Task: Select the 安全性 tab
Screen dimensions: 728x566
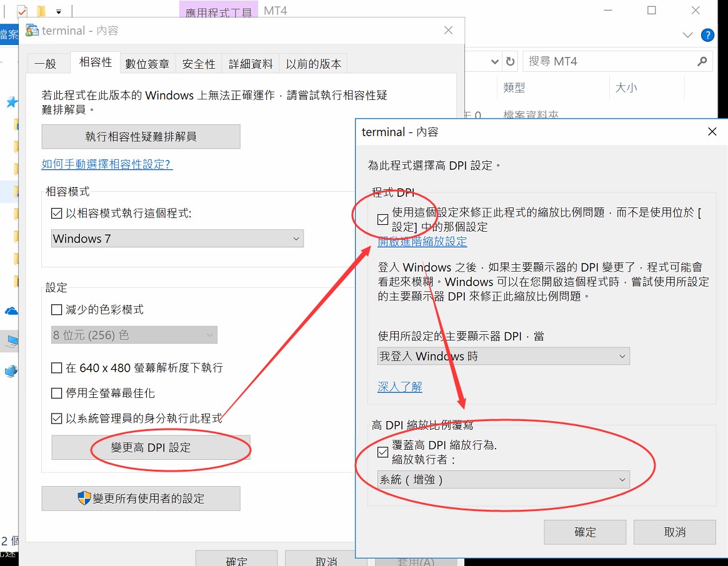Action: click(199, 64)
